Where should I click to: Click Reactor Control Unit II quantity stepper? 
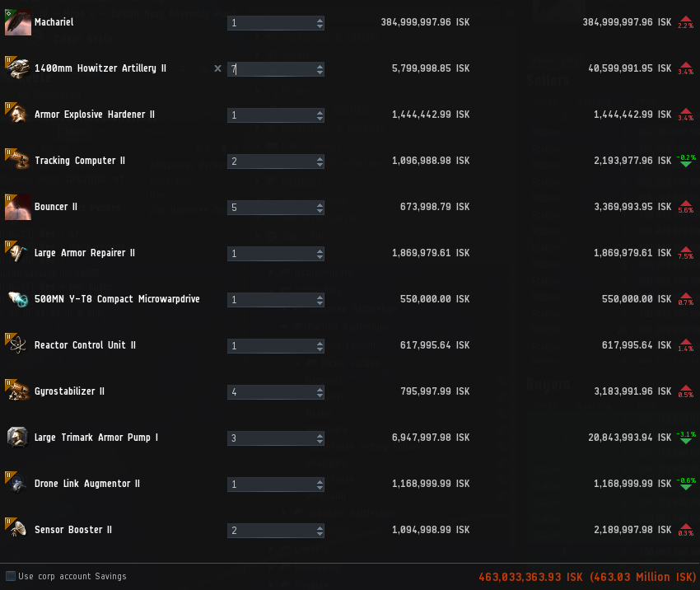click(320, 346)
